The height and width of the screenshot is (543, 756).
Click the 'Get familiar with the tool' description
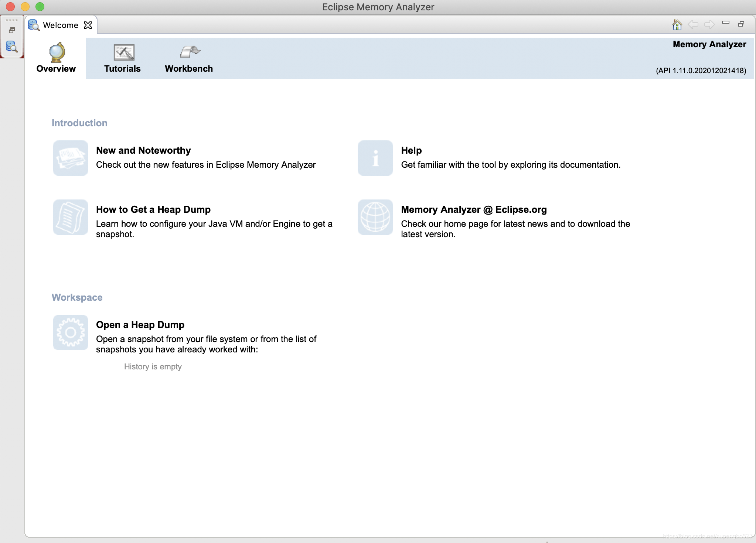point(511,165)
